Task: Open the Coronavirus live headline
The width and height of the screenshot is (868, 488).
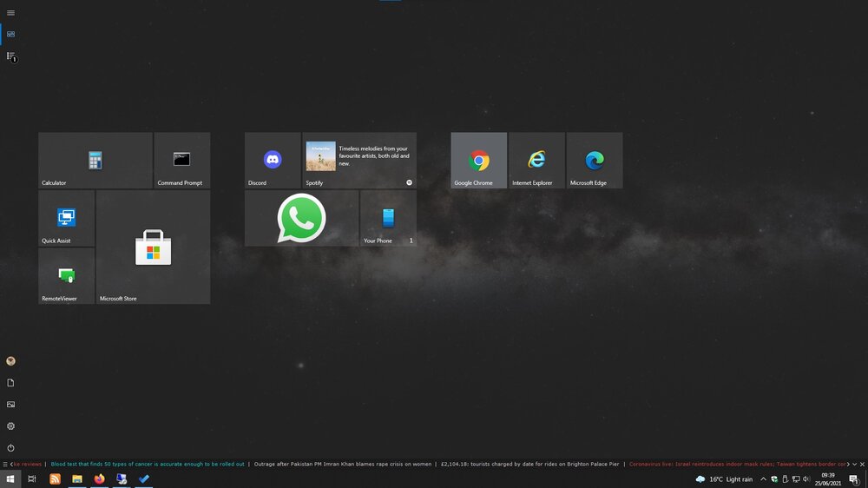Action: click(737, 465)
